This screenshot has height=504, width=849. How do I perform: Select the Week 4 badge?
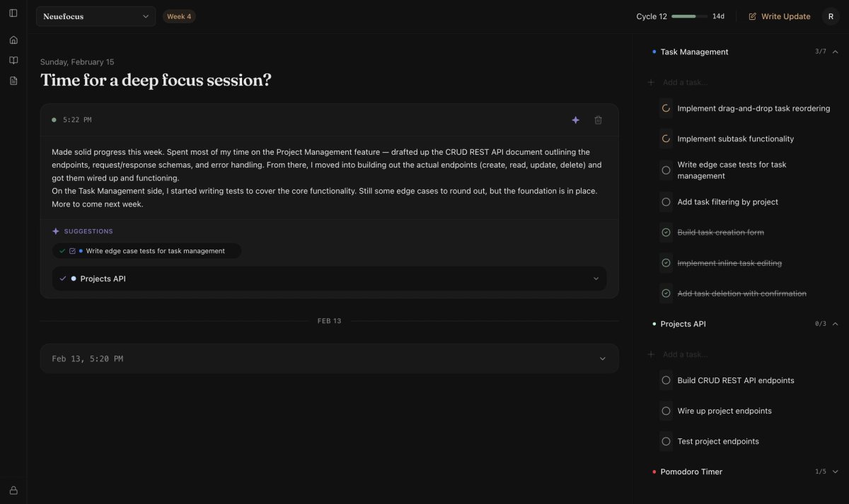pyautogui.click(x=179, y=16)
